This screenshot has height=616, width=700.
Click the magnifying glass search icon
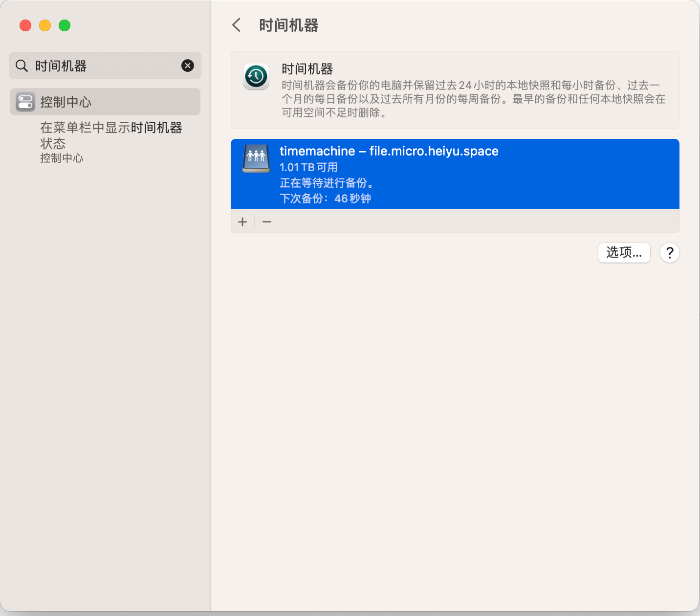pos(22,66)
